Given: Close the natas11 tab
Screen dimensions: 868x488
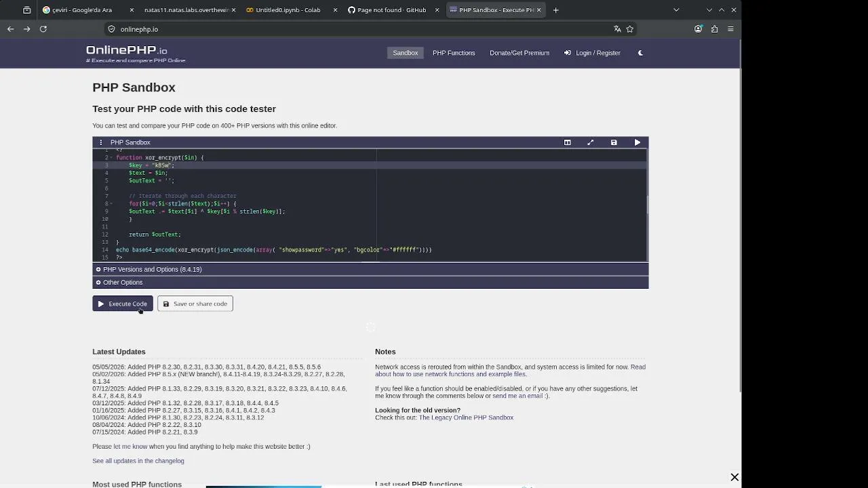Looking at the screenshot, I should [233, 10].
